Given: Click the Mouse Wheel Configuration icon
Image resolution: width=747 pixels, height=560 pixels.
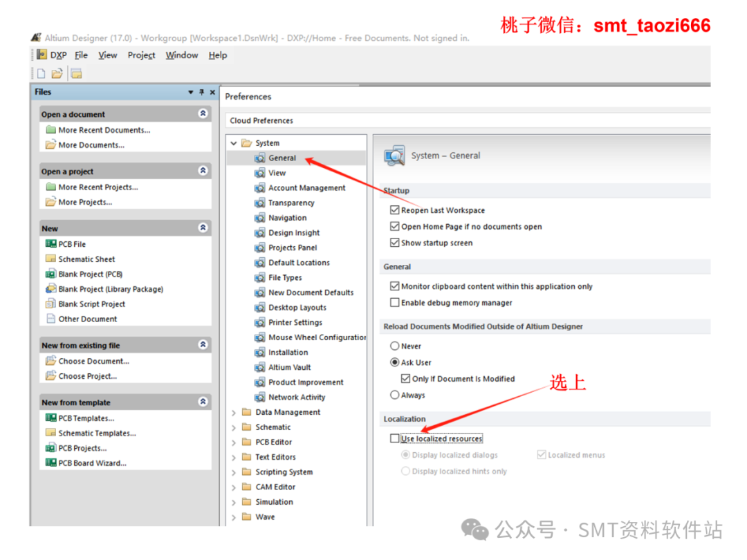Looking at the screenshot, I should [259, 337].
